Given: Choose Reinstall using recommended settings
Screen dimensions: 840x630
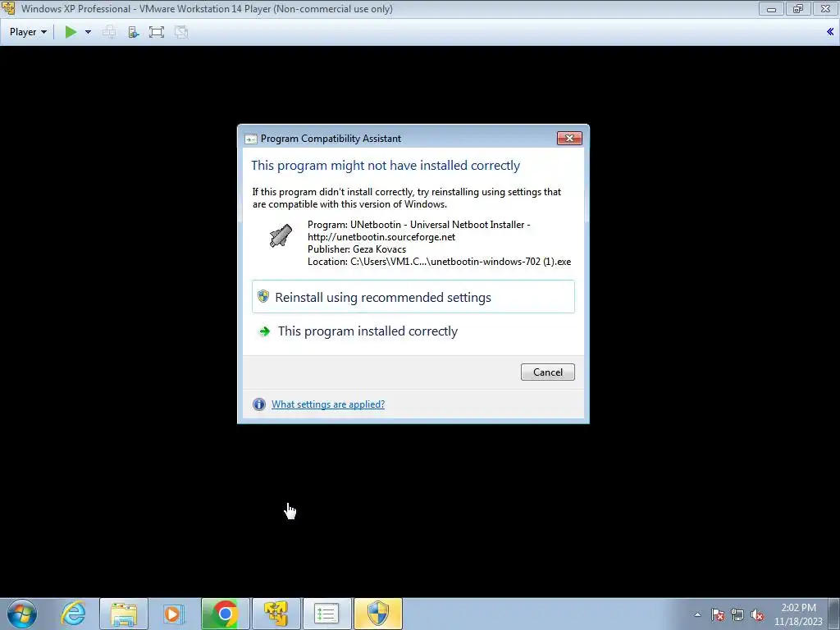Looking at the screenshot, I should (x=413, y=297).
